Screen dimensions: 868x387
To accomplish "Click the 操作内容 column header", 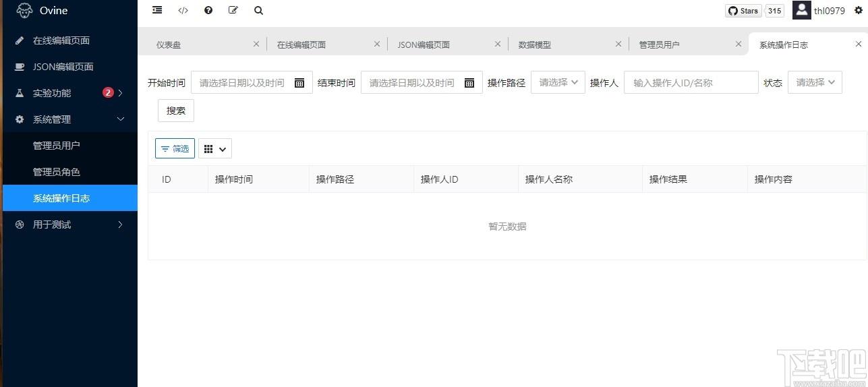I will [807, 179].
